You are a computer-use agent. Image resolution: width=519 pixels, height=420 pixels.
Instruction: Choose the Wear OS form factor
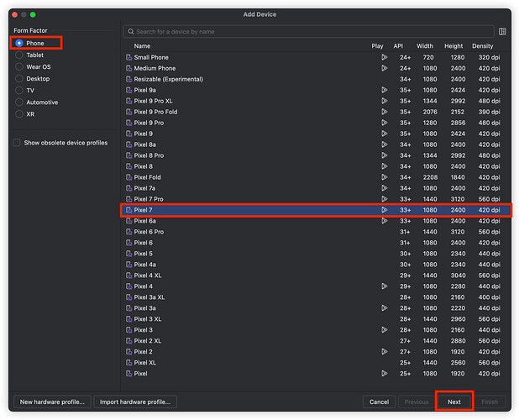pos(19,67)
